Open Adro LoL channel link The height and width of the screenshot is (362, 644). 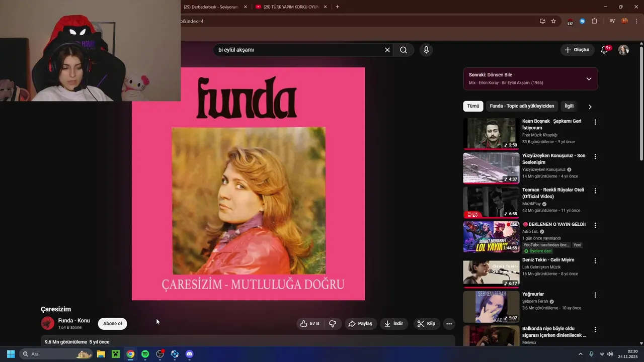(x=530, y=232)
